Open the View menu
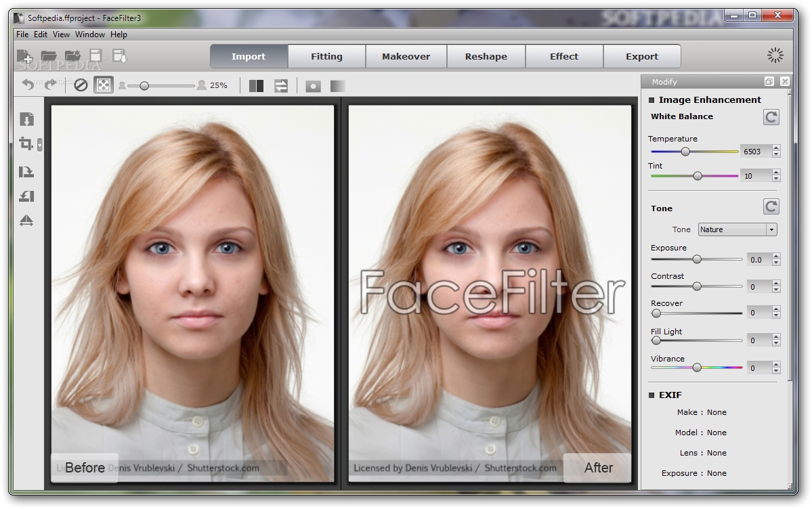Screen dimensions: 812x509 tap(61, 34)
